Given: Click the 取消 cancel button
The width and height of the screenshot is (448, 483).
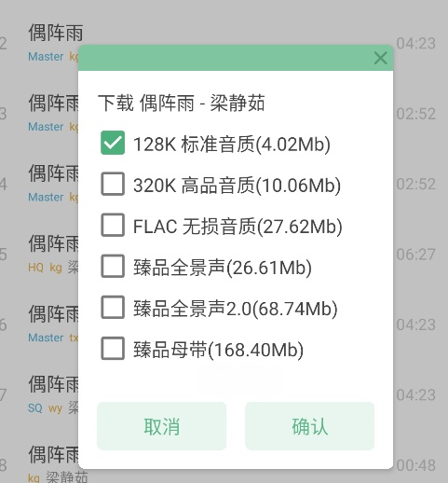Looking at the screenshot, I should (x=161, y=426).
